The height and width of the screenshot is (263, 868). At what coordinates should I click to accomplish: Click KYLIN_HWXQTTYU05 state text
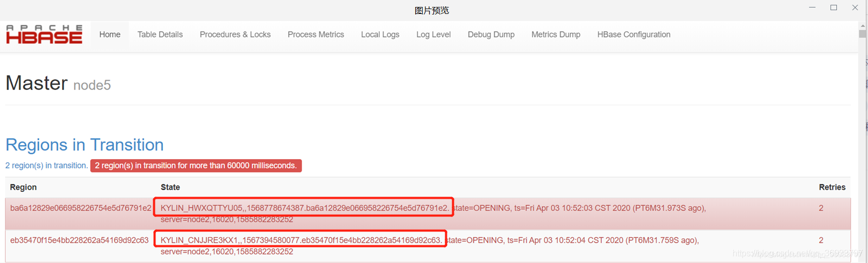(x=304, y=208)
